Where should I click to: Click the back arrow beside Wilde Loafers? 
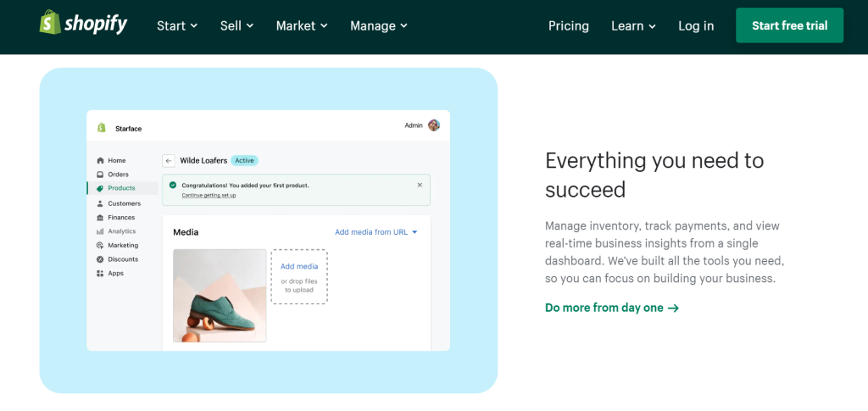(168, 160)
